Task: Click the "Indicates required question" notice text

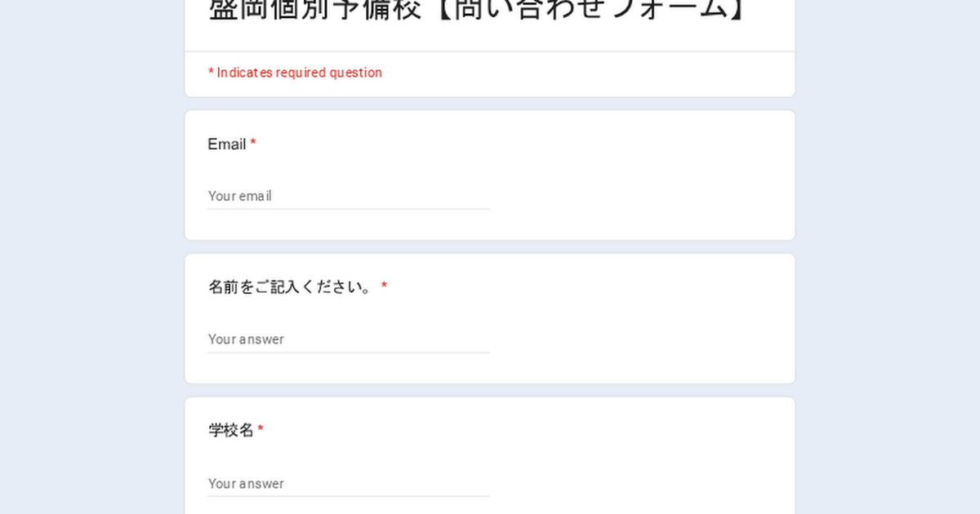Action: [299, 73]
